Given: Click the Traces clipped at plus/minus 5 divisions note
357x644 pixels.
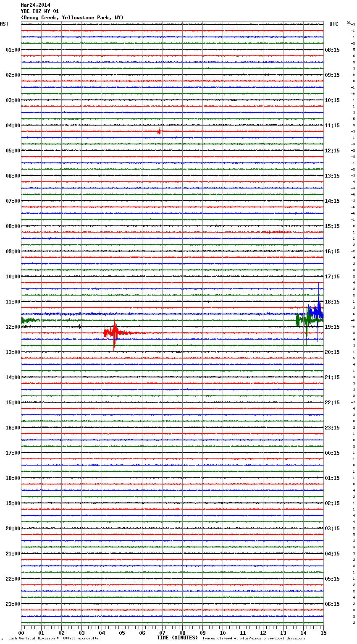Looking at the screenshot, I should point(254,639).
